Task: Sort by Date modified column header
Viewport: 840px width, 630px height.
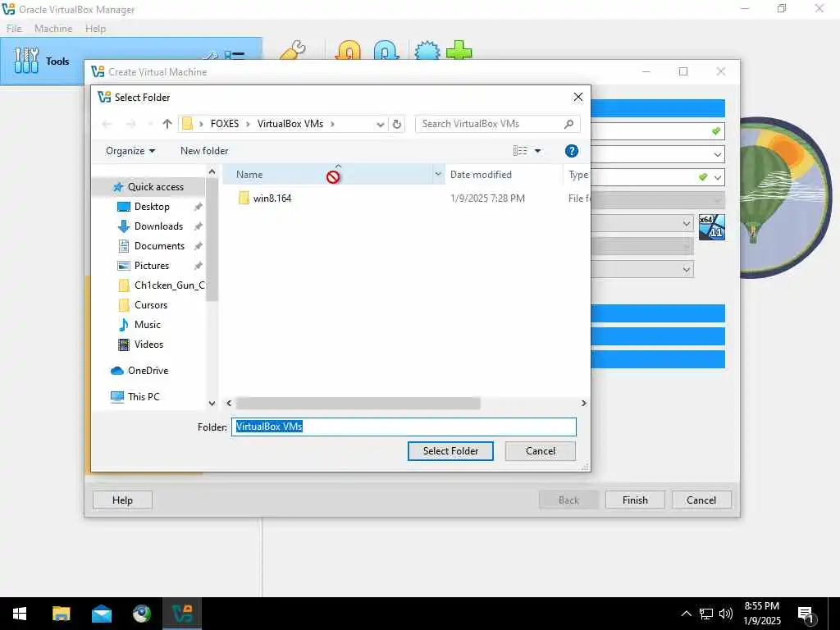Action: pos(481,175)
